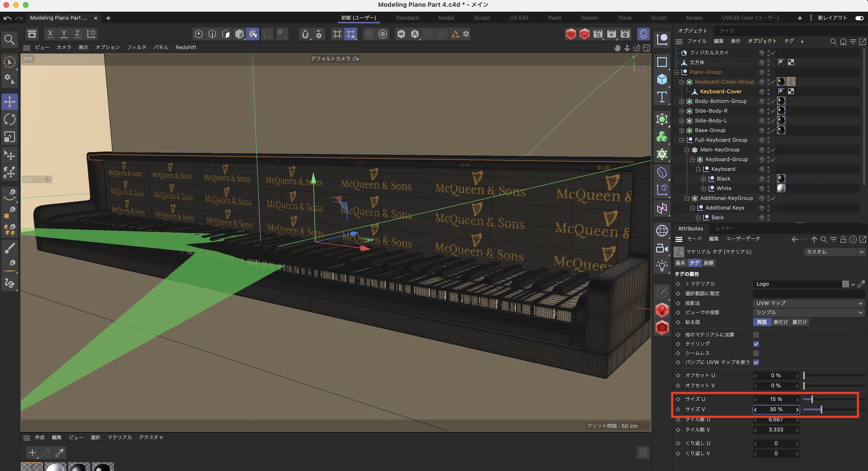Click the Tiles U value field

[776, 419]
